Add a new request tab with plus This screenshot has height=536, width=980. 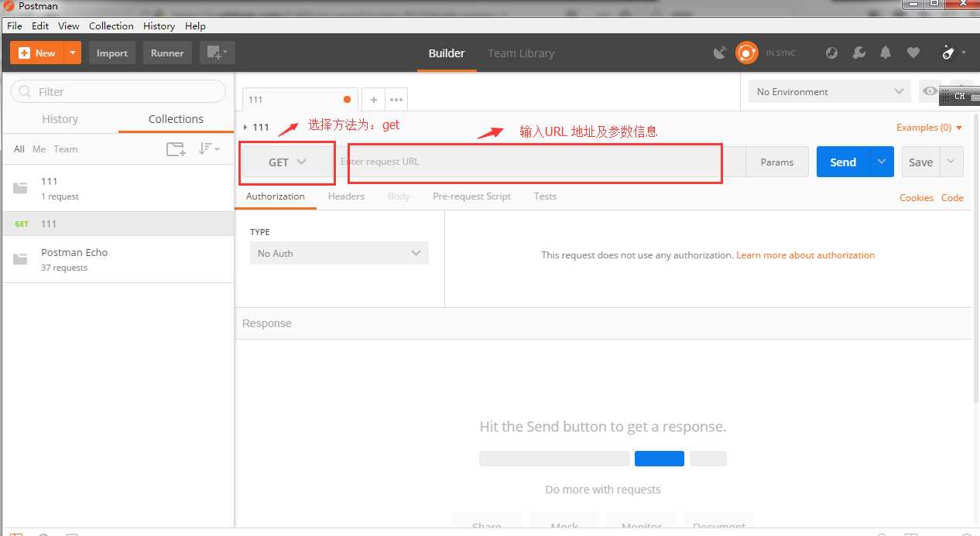[373, 100]
